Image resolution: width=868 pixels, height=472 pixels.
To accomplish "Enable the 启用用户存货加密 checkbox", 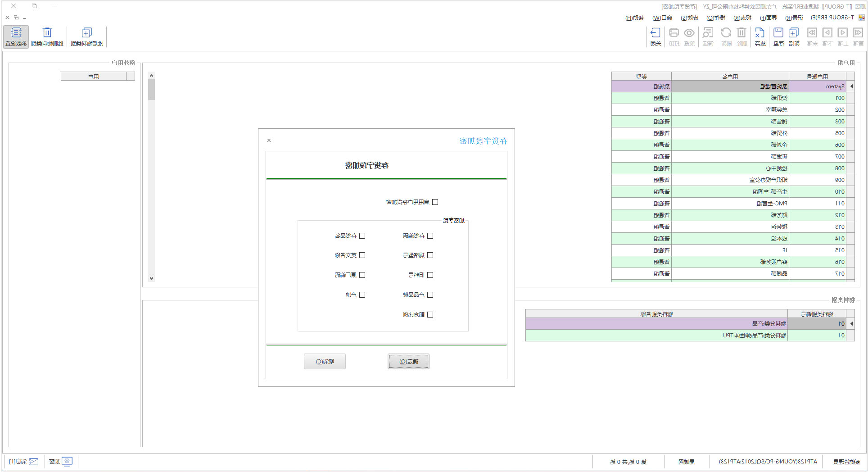I will [435, 202].
